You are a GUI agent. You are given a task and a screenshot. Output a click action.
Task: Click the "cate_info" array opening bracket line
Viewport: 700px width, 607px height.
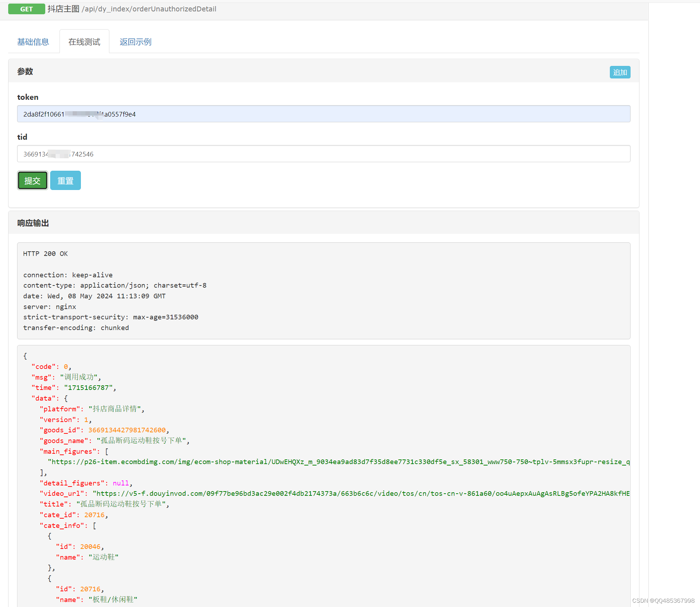pyautogui.click(x=68, y=526)
